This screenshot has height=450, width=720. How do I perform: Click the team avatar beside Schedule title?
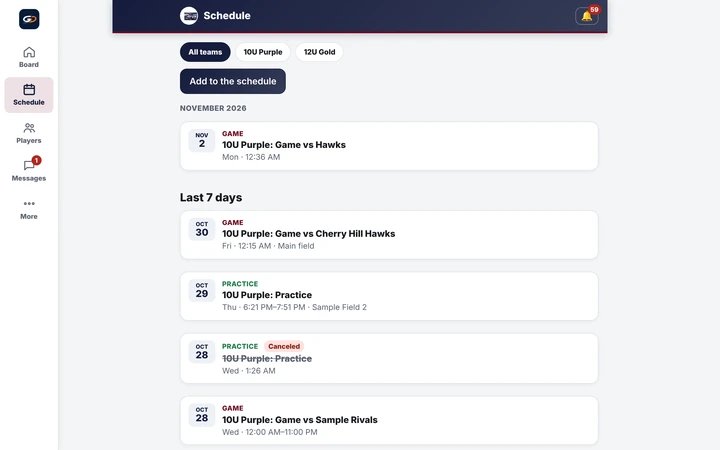coord(189,16)
